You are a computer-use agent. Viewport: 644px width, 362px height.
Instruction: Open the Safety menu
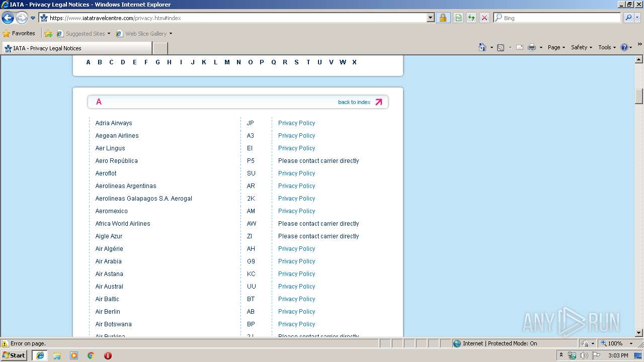[581, 47]
